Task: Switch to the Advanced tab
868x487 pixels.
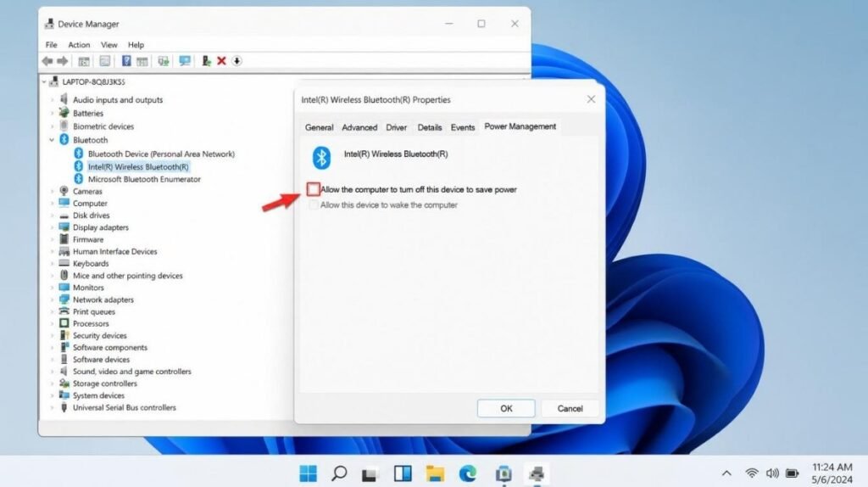Action: click(359, 127)
